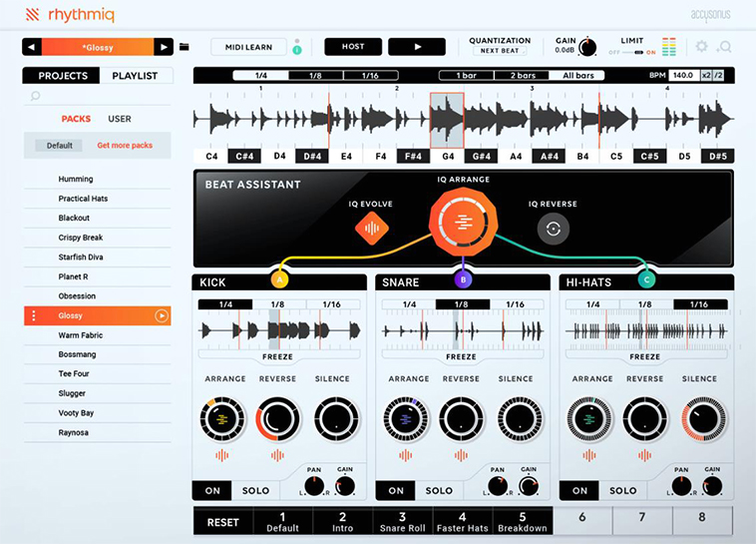Select the purple B node on Snare

[463, 279]
